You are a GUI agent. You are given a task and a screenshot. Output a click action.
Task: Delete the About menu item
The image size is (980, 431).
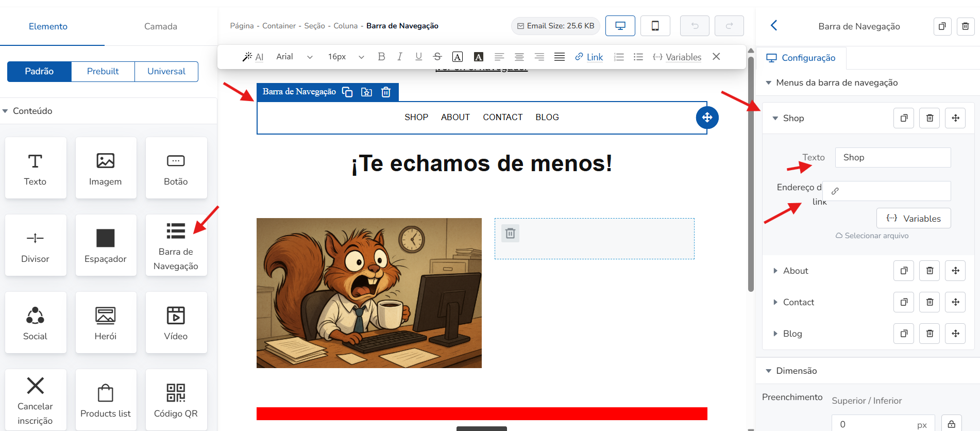pyautogui.click(x=930, y=271)
